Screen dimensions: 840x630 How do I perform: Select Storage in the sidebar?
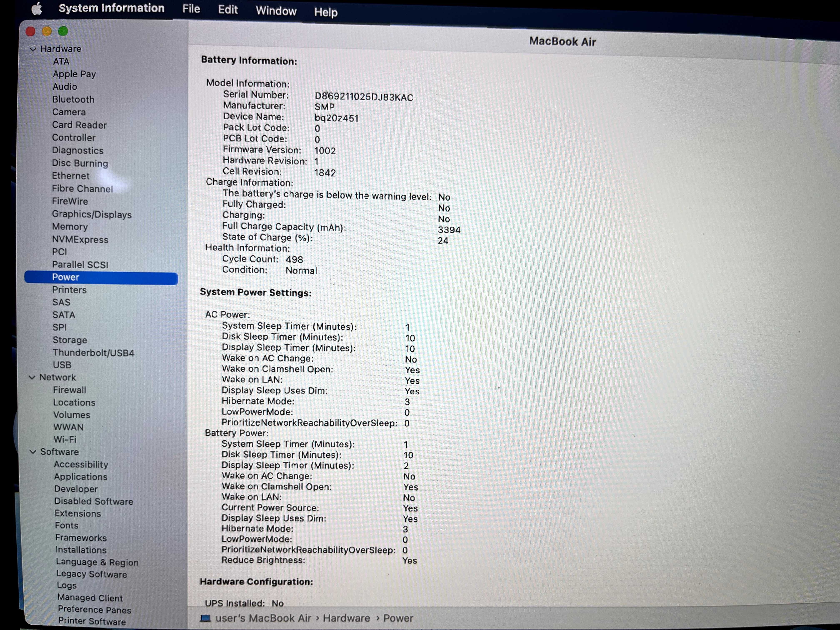pyautogui.click(x=70, y=340)
